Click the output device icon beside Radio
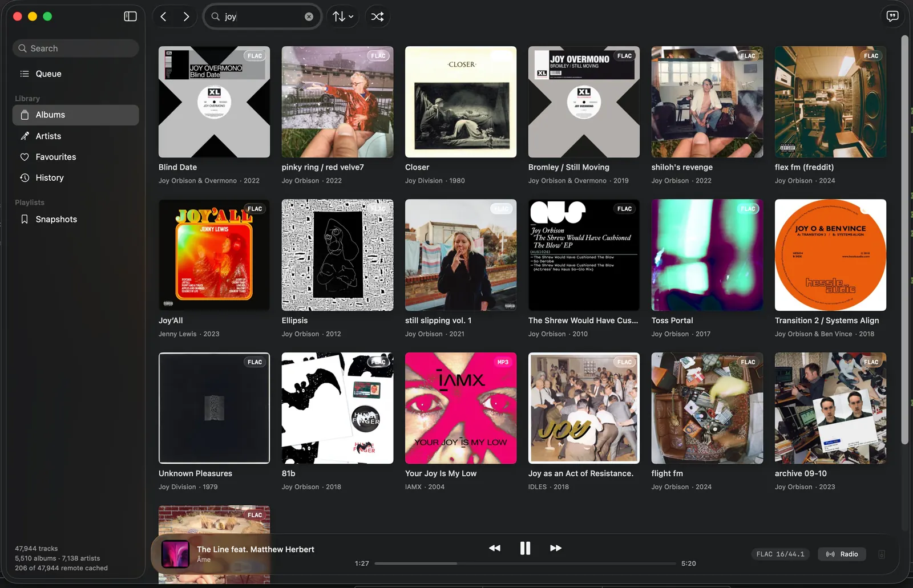 pyautogui.click(x=882, y=554)
